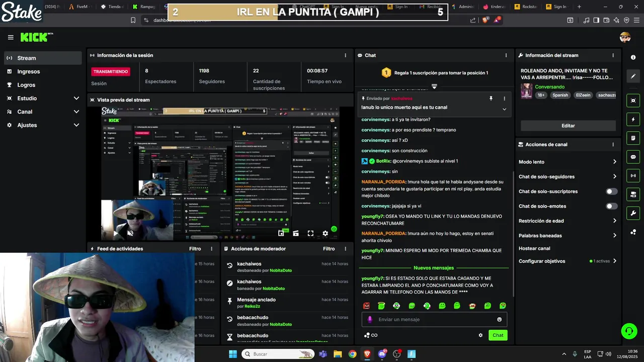Open Discord from the taskbar

coord(382,354)
